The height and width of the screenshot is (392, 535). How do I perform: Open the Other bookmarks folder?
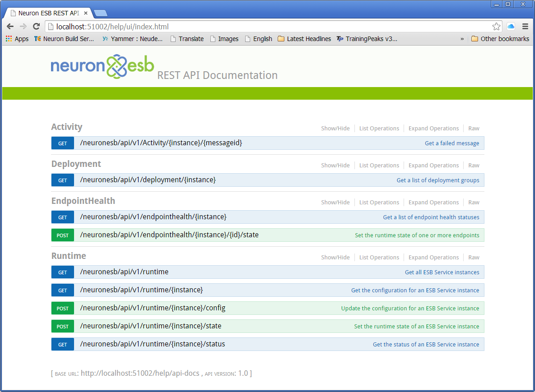[500, 39]
